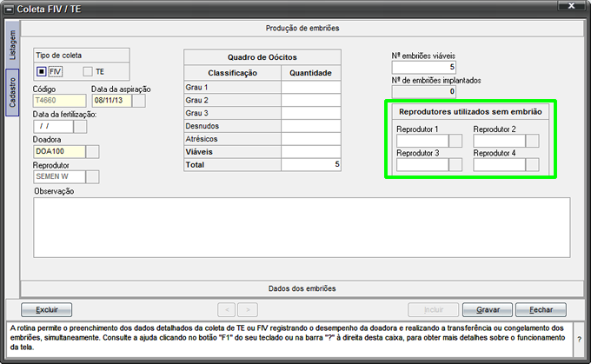Click the Nº de embriões implantados field

(424, 91)
